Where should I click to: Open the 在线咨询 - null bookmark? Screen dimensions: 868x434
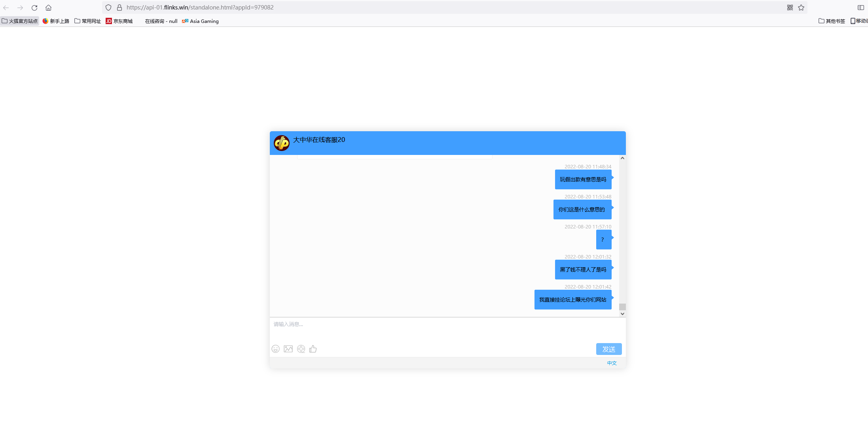click(x=161, y=21)
